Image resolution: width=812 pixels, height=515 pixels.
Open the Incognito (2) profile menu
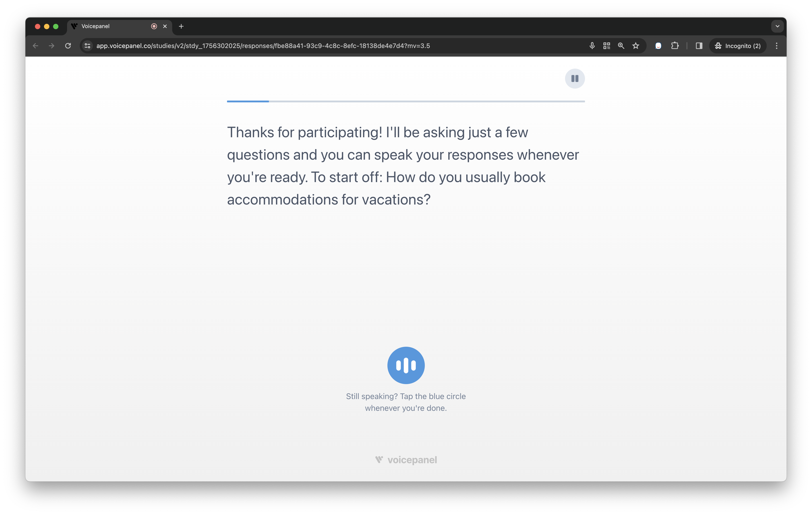(x=737, y=46)
